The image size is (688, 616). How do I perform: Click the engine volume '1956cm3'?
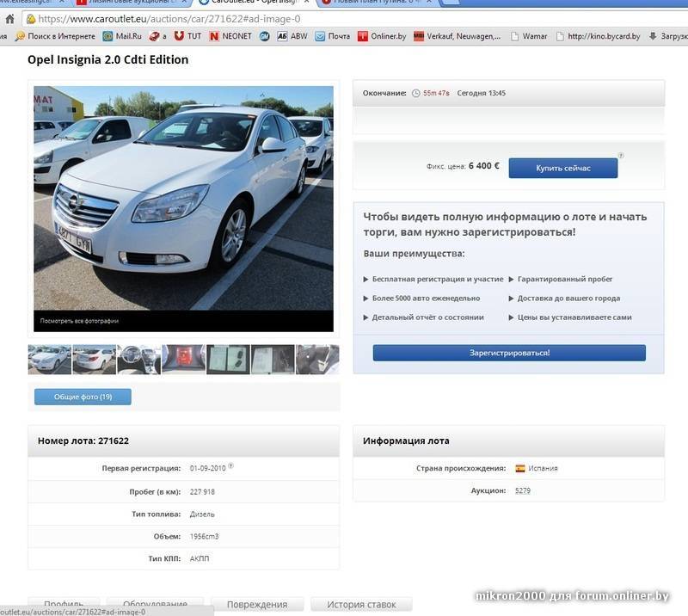[204, 537]
